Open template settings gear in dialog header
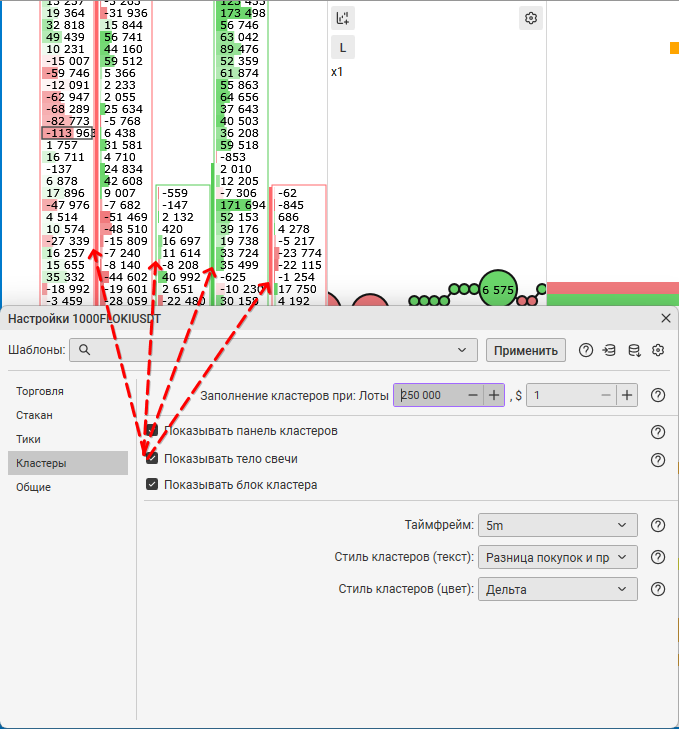The height and width of the screenshot is (729, 679). point(658,350)
